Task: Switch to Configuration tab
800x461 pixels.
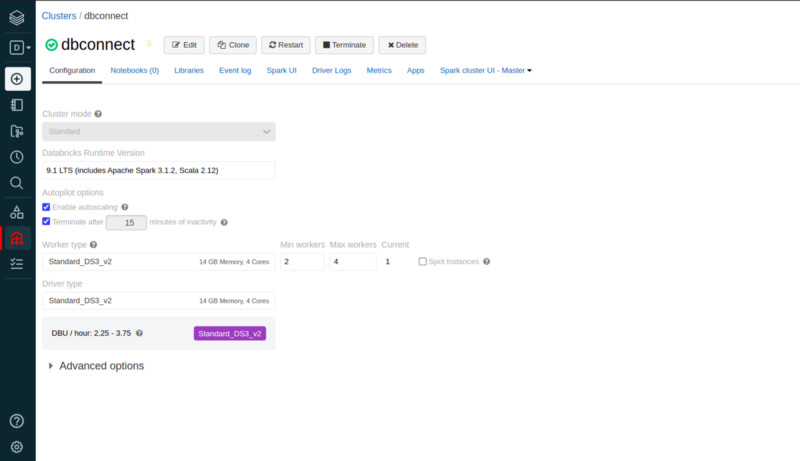Action: tap(72, 70)
